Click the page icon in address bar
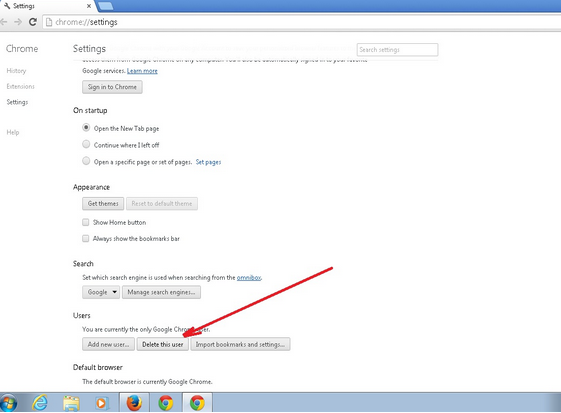This screenshot has width=561, height=413. click(x=49, y=22)
